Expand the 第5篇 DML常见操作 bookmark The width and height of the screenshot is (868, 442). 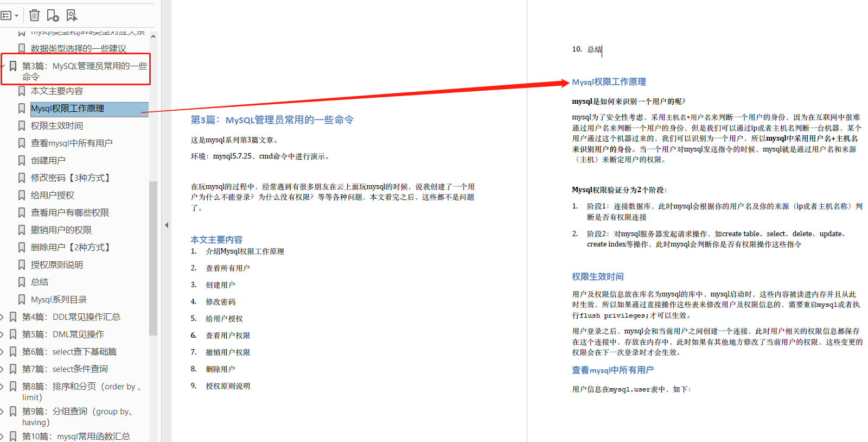pos(2,334)
